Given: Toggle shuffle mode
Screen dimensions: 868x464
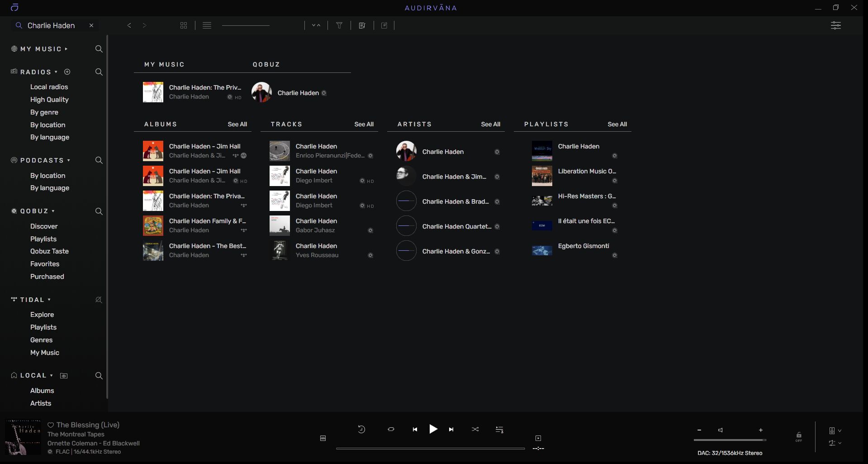Looking at the screenshot, I should click(x=475, y=429).
